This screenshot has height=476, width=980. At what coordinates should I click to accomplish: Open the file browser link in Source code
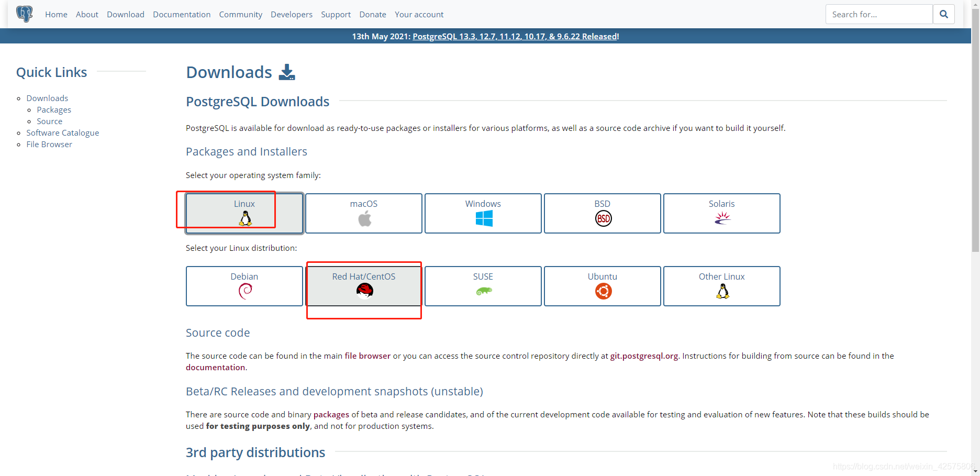[x=367, y=356]
